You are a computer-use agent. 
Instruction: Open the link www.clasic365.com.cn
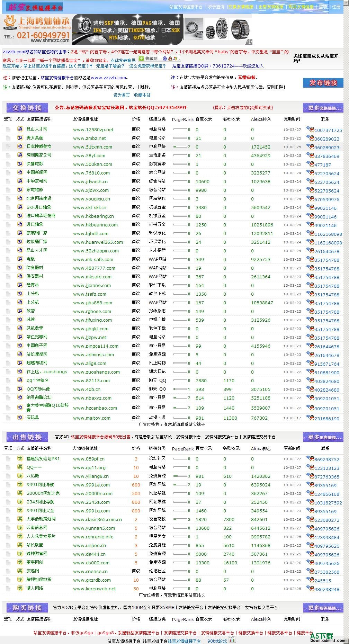click(x=97, y=519)
